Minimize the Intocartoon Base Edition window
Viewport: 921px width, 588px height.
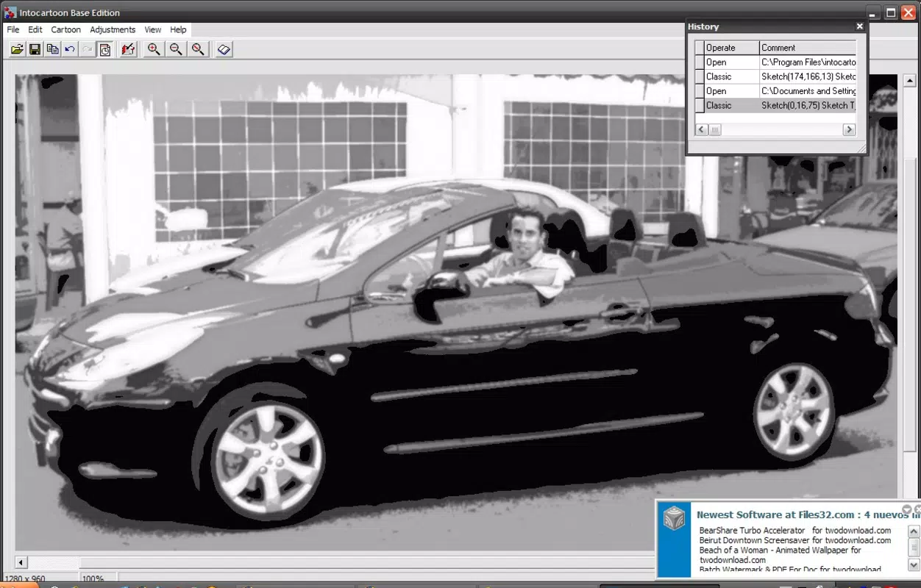pyautogui.click(x=873, y=12)
